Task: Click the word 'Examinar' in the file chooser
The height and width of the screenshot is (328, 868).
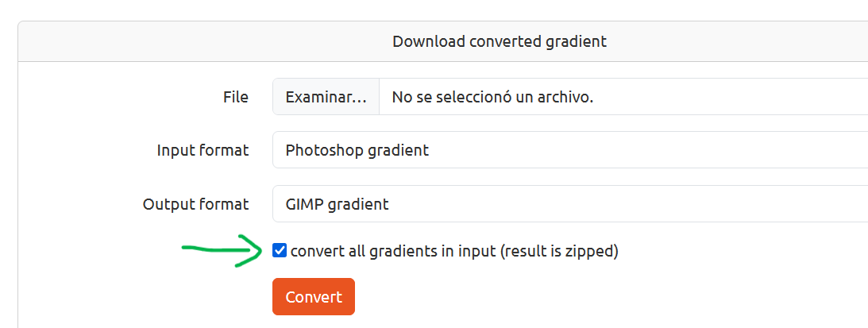Action: coord(319,98)
